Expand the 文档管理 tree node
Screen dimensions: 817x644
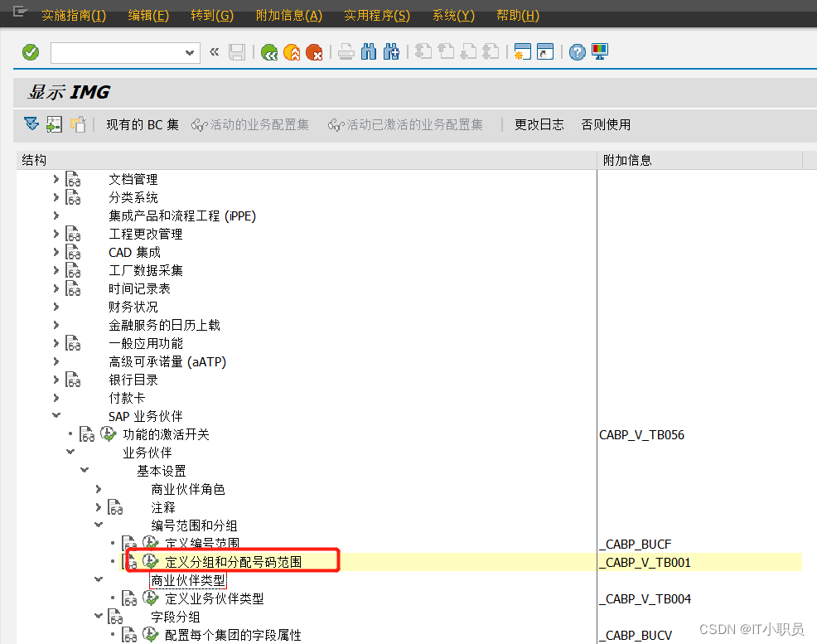(x=56, y=179)
